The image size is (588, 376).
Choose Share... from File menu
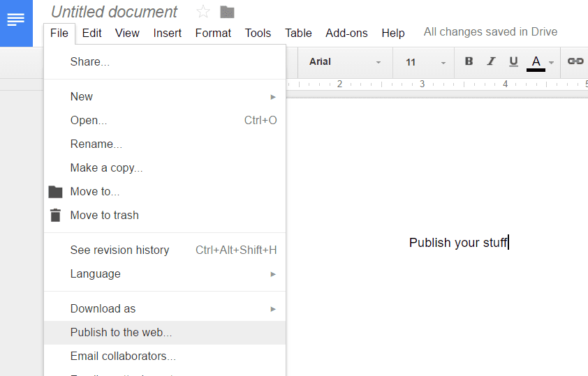click(165, 62)
